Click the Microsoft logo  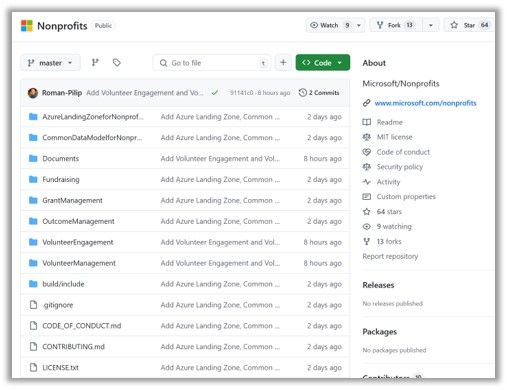pos(27,26)
